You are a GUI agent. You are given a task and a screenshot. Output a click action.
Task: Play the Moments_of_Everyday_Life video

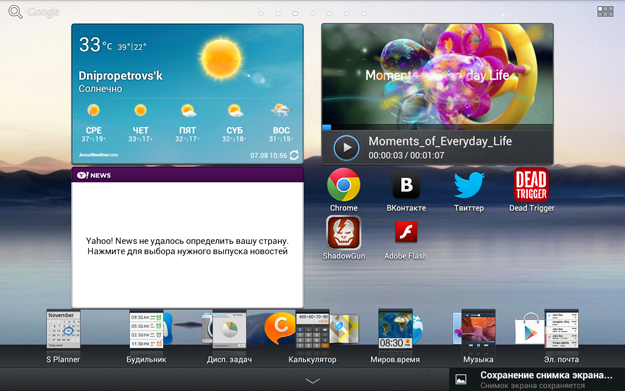point(346,147)
